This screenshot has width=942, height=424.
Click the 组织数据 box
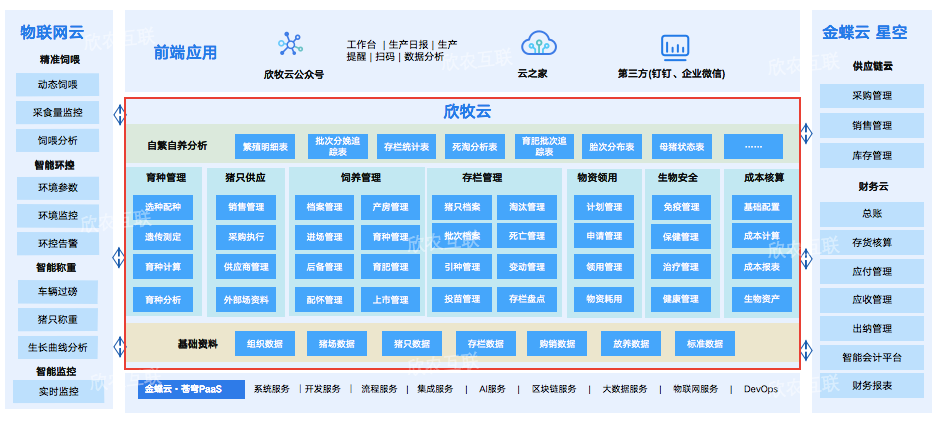[x=265, y=344]
